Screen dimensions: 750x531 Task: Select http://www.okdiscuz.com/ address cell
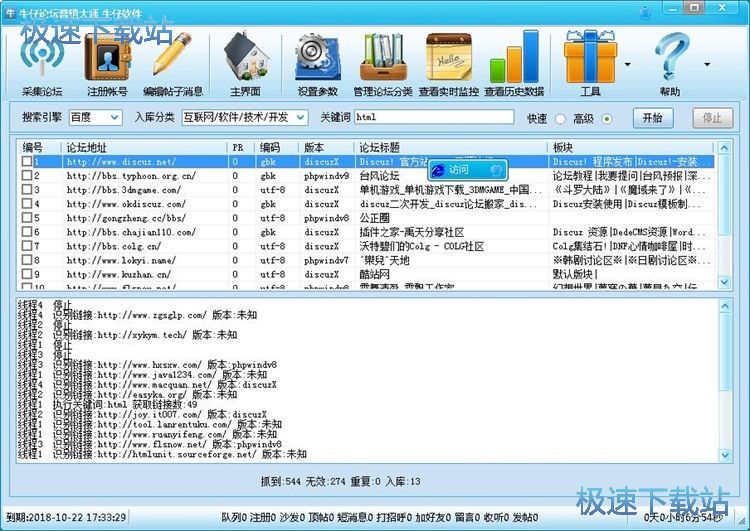pos(126,204)
